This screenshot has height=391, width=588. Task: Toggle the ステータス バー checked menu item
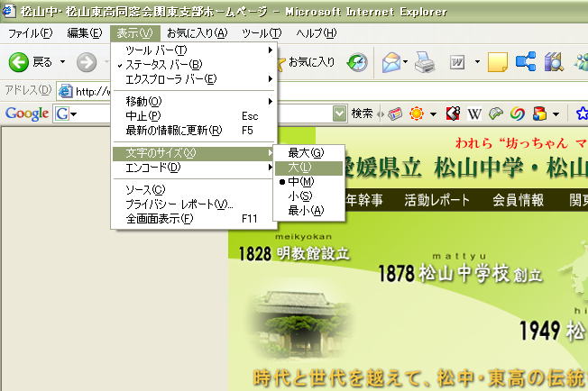(x=194, y=65)
